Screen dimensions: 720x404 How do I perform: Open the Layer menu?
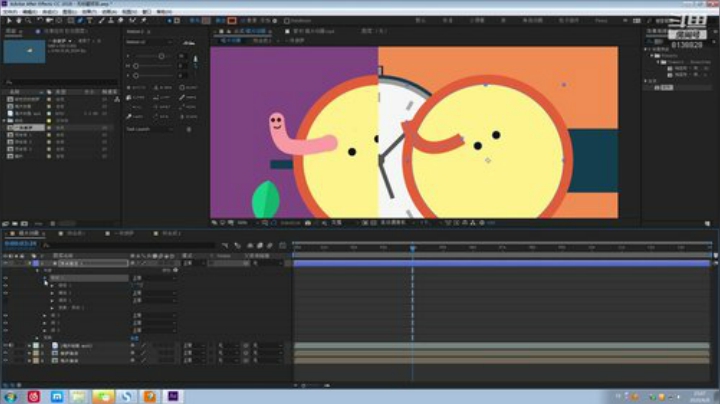69,11
